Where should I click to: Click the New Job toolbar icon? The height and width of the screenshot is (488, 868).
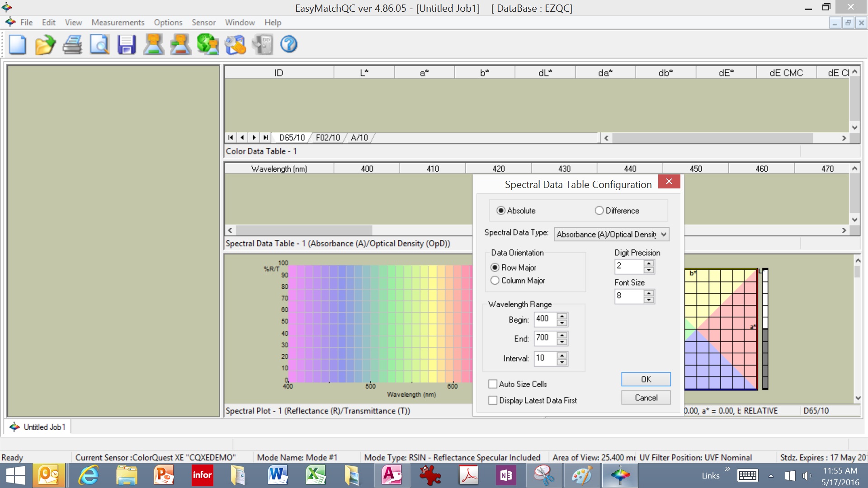coord(17,44)
